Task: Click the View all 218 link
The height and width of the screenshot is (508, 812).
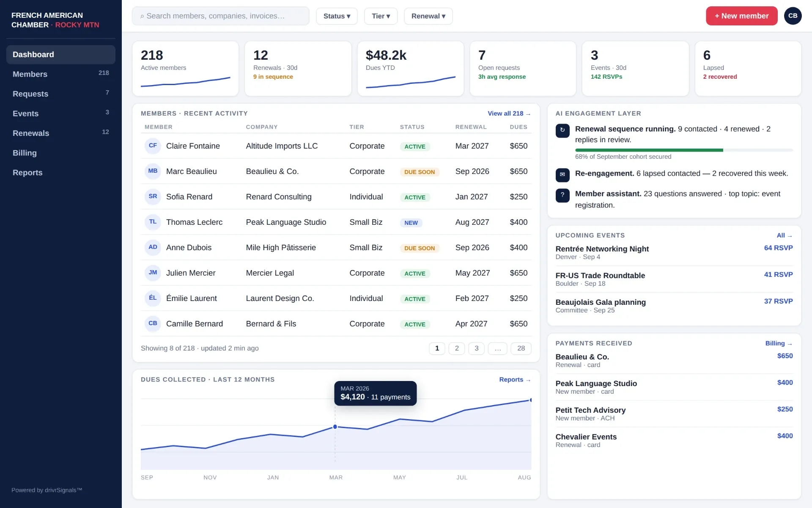Action: pyautogui.click(x=509, y=113)
